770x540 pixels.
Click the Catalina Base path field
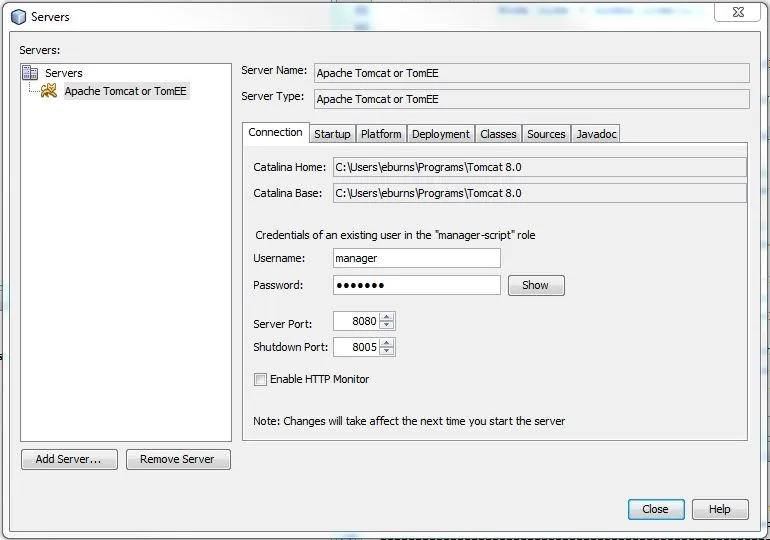[x=540, y=193]
